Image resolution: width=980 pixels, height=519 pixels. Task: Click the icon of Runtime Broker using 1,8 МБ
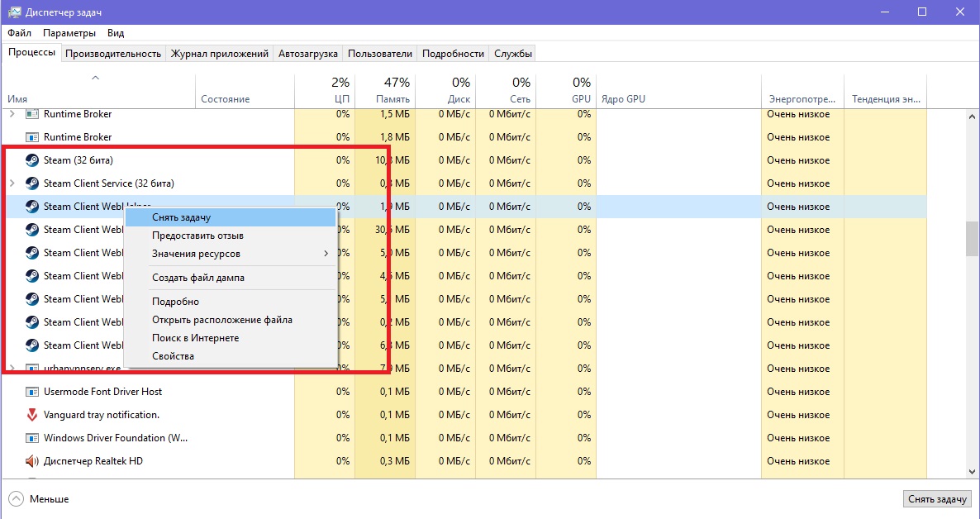tap(32, 137)
